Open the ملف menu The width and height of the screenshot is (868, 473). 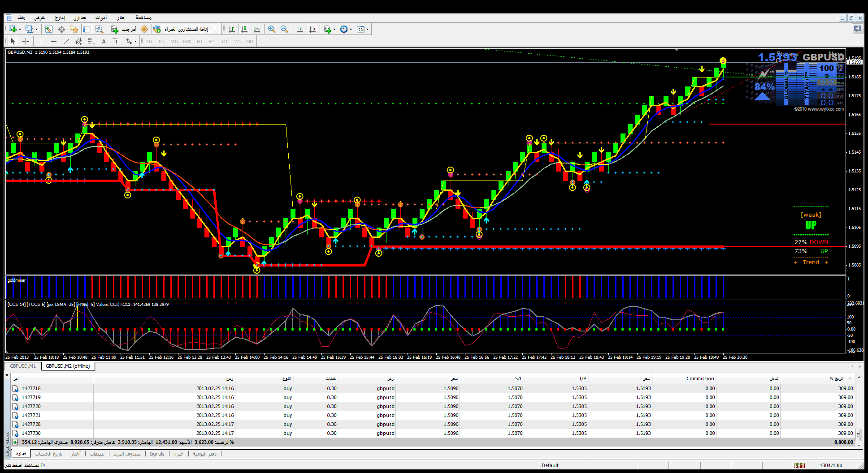coord(21,17)
